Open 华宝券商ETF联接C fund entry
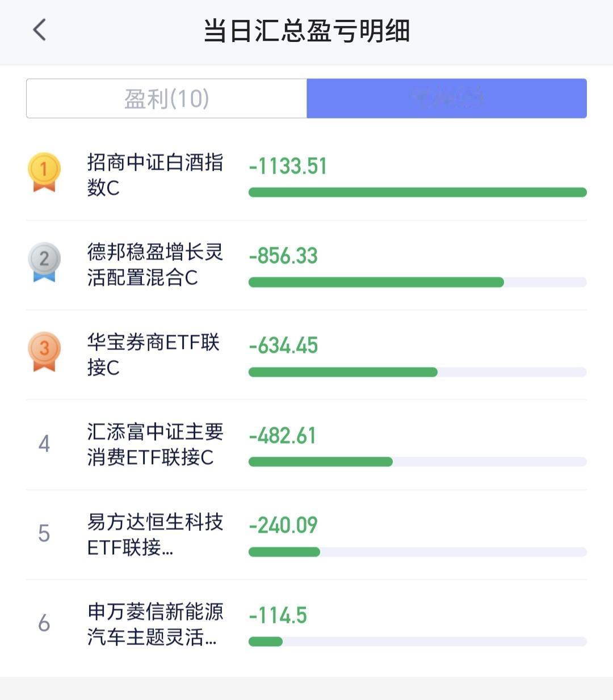613x700 pixels. point(153,355)
